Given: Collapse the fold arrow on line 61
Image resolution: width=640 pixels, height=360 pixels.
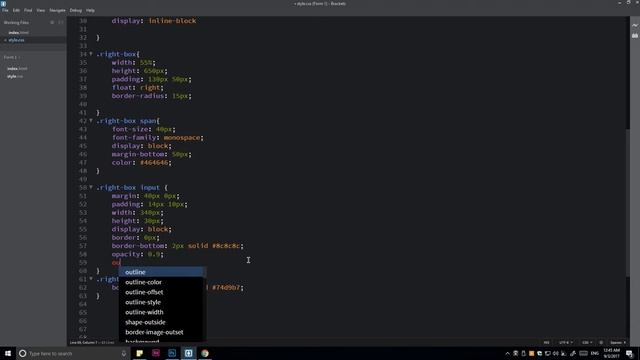Looking at the screenshot, I should pyautogui.click(x=91, y=279).
